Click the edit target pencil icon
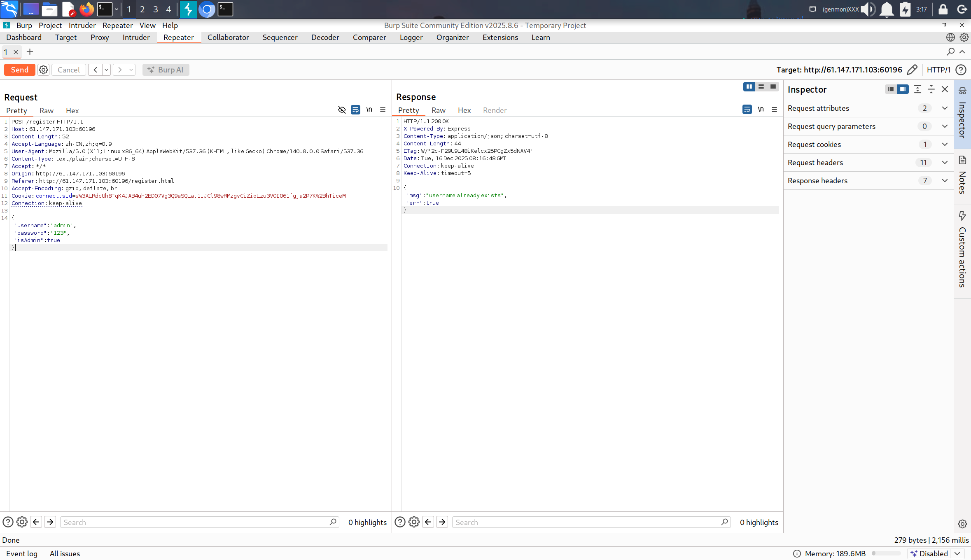Viewport: 971px width, 560px height. tap(912, 70)
